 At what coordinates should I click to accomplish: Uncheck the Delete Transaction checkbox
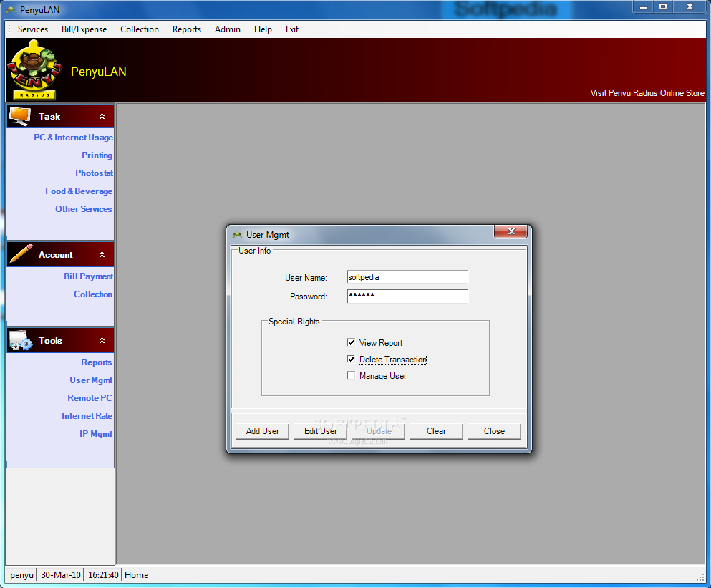[351, 359]
